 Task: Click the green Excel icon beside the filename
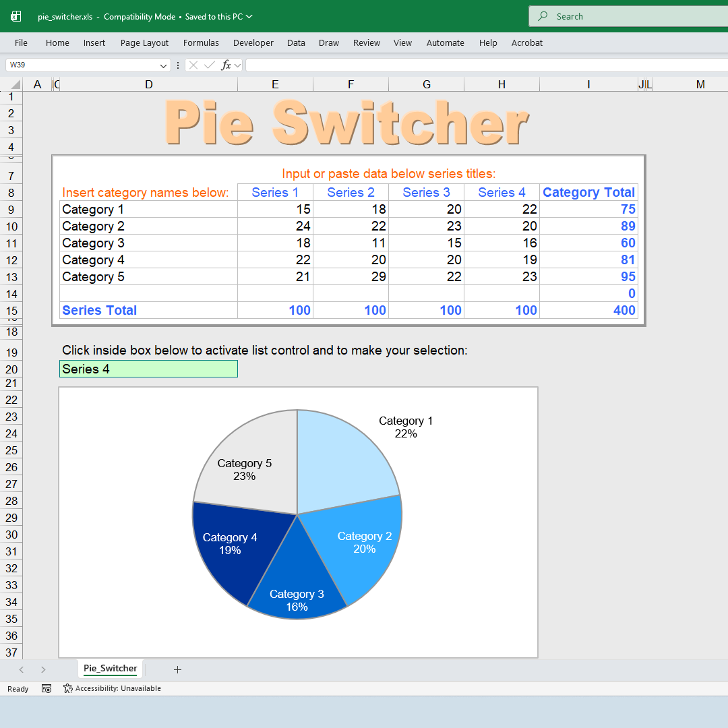(x=15, y=16)
